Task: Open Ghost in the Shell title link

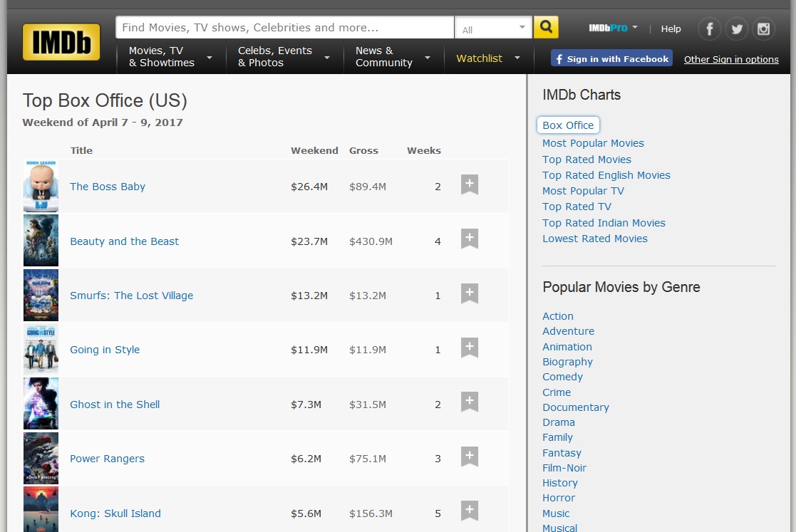Action: tap(115, 405)
